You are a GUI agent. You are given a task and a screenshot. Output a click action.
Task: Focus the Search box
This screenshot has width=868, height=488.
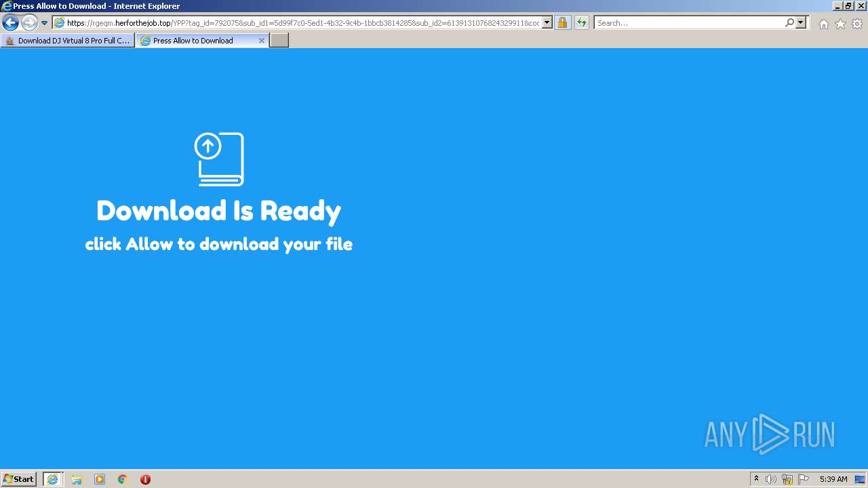pyautogui.click(x=689, y=23)
